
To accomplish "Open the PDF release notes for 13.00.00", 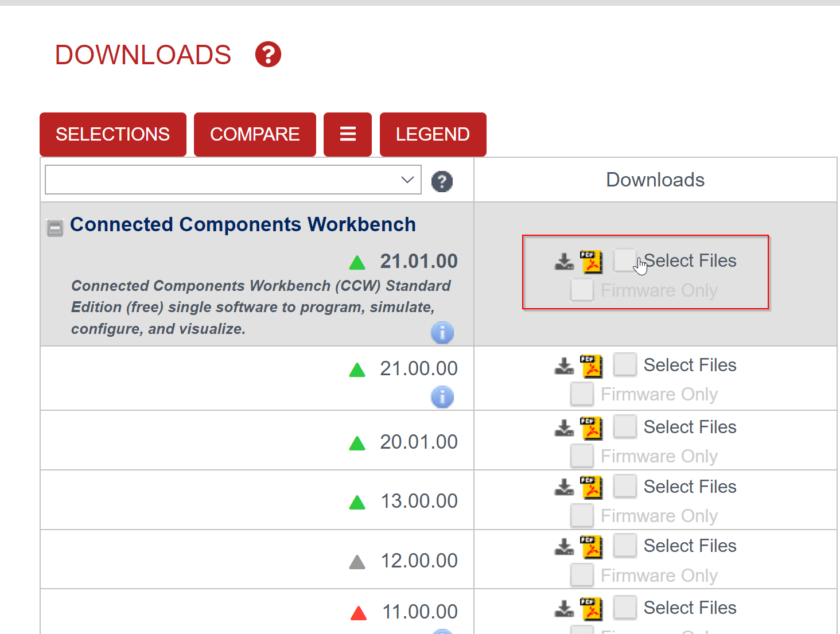I will (591, 488).
